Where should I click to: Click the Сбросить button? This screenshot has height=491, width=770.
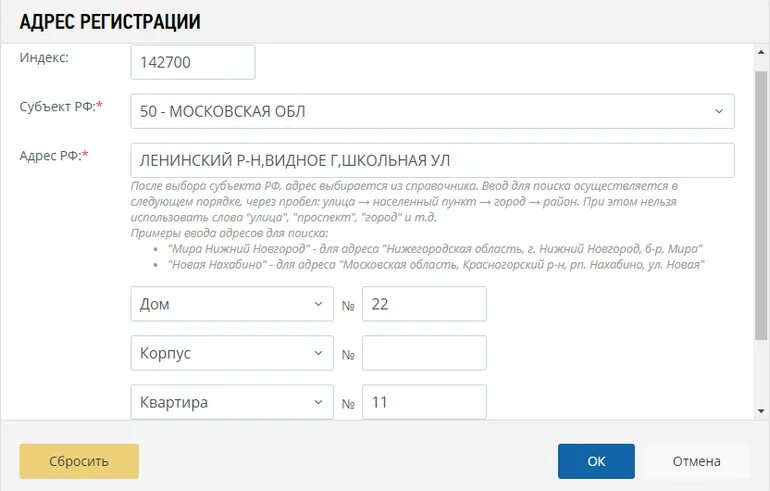point(79,461)
